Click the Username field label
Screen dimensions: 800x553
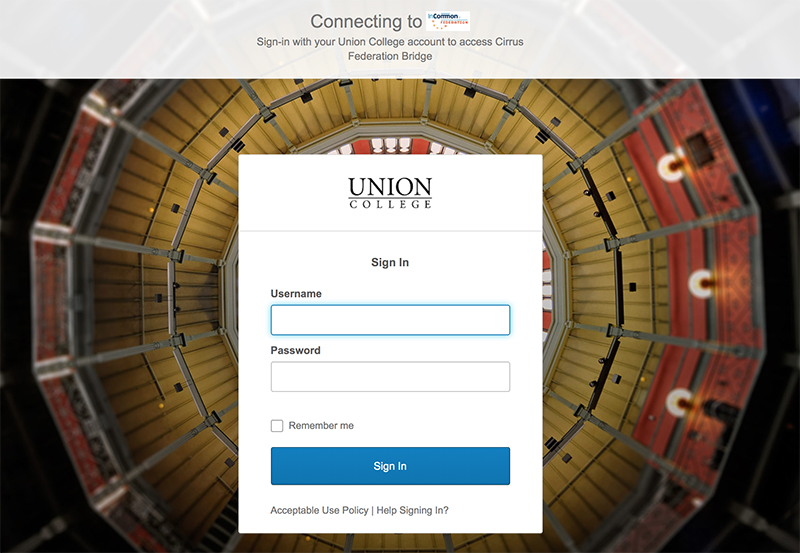pyautogui.click(x=296, y=294)
